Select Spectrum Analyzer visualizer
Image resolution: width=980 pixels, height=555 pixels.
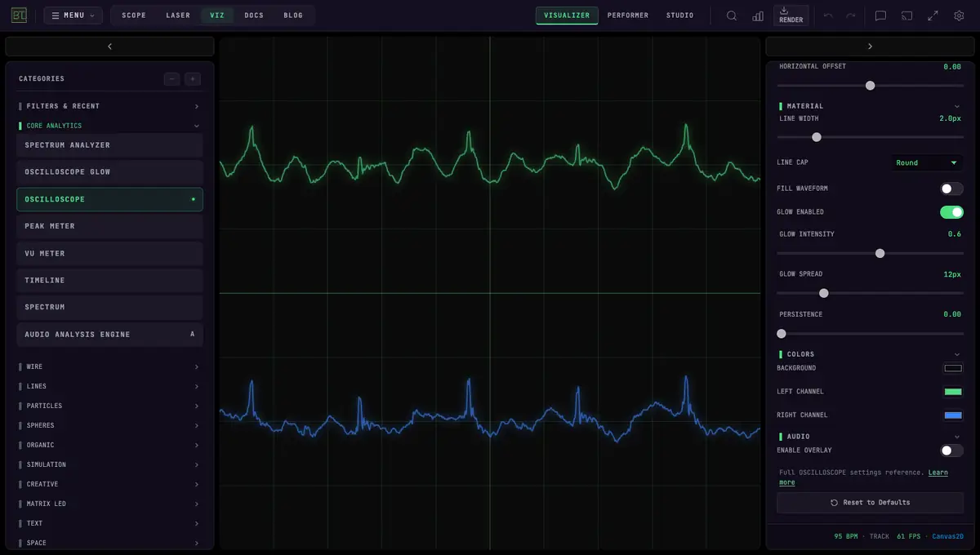click(x=109, y=145)
